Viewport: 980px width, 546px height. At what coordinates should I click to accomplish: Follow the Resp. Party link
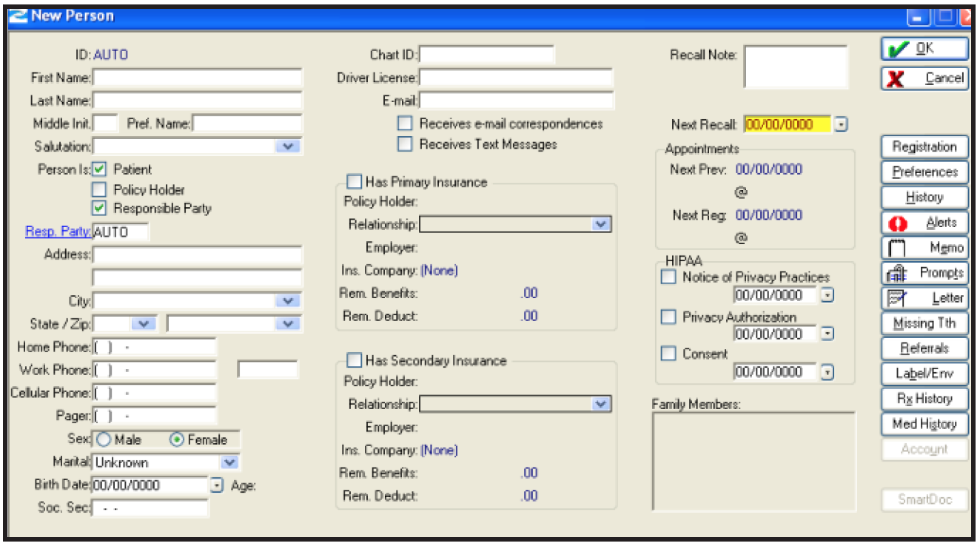tap(58, 232)
